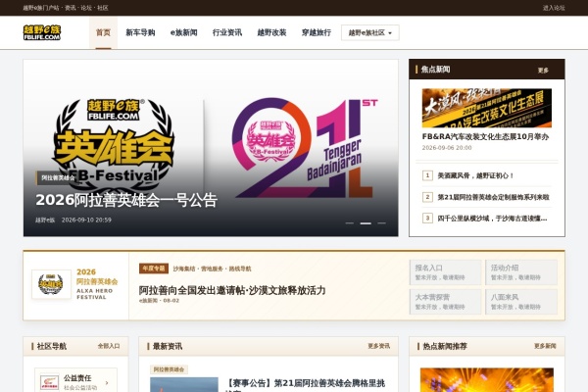Click the 八面来风 button
The image size is (588, 392).
pyautogui.click(x=521, y=302)
